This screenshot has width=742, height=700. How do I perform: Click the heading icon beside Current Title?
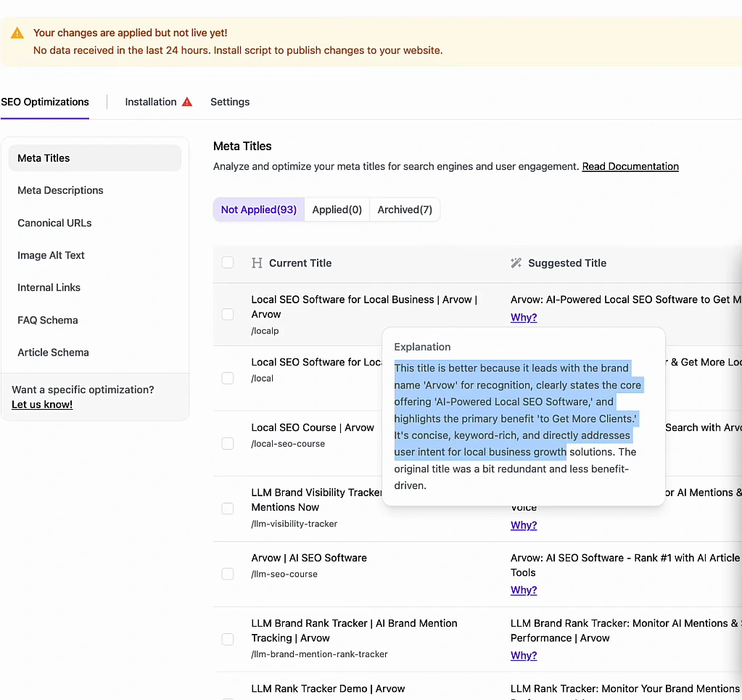click(257, 263)
